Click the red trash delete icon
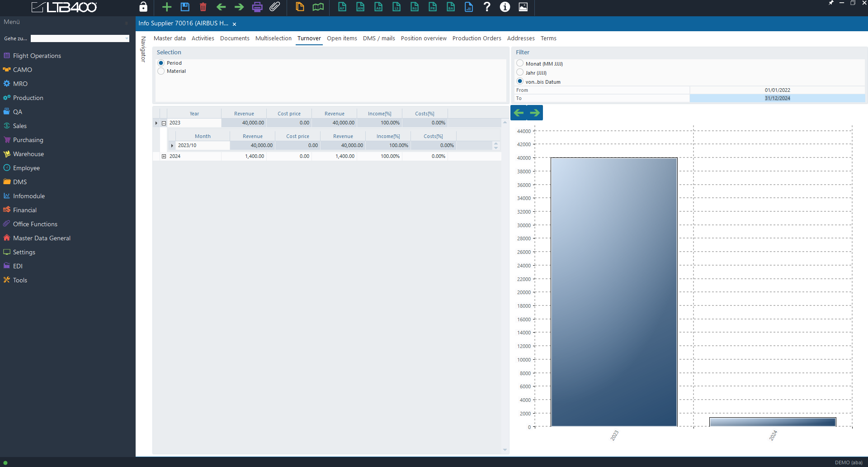This screenshot has width=868, height=467. 203,7
